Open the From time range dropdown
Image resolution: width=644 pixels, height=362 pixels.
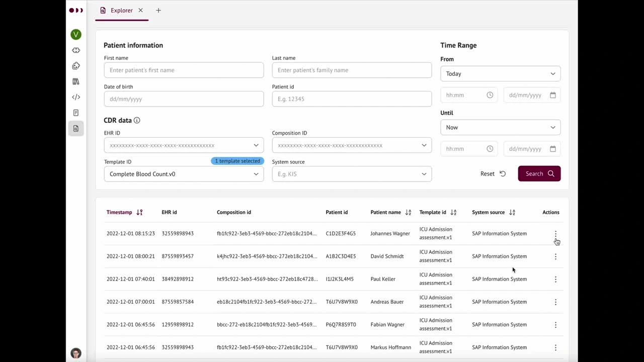click(500, 73)
